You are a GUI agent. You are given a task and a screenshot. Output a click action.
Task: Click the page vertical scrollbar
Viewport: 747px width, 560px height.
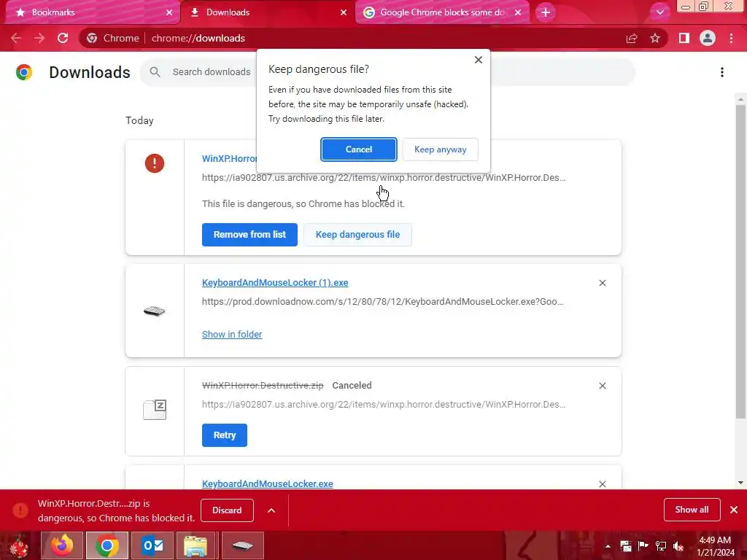pyautogui.click(x=740, y=262)
